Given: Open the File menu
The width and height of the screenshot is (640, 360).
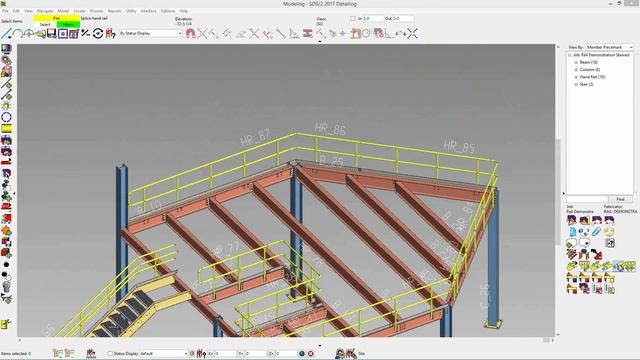Looking at the screenshot, I should 5,11.
